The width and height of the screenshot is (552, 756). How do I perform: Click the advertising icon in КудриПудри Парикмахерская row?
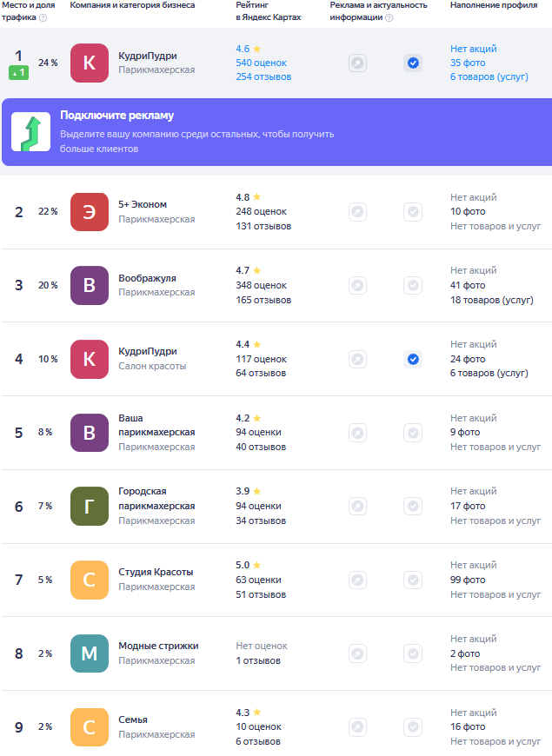357,63
